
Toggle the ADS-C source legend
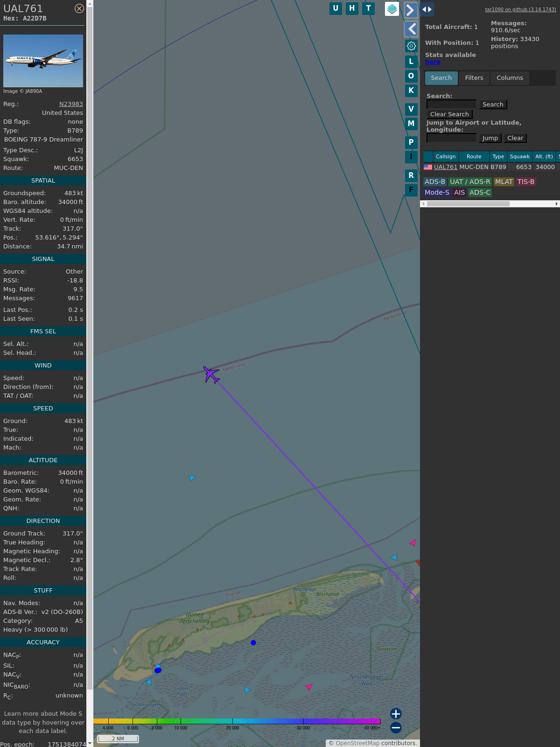point(480,193)
